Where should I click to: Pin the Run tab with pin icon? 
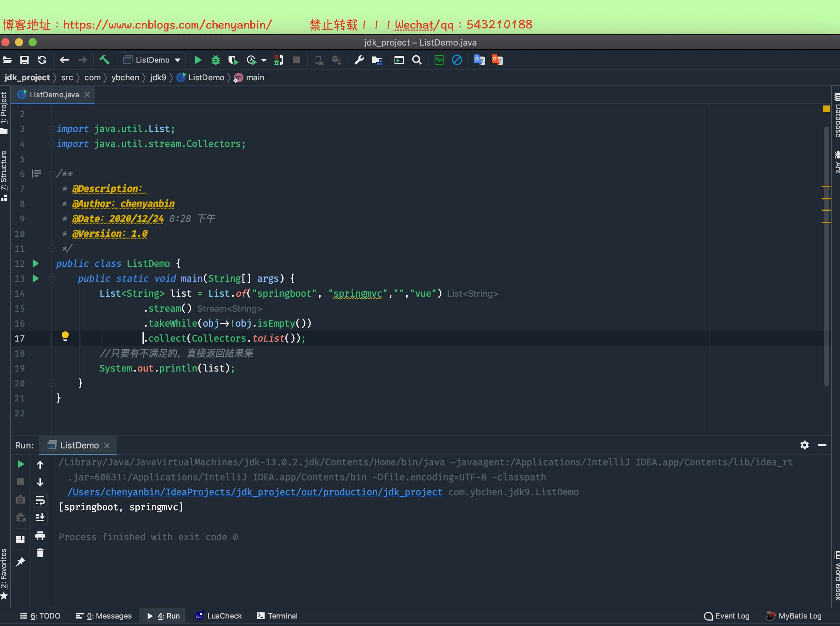(20, 562)
